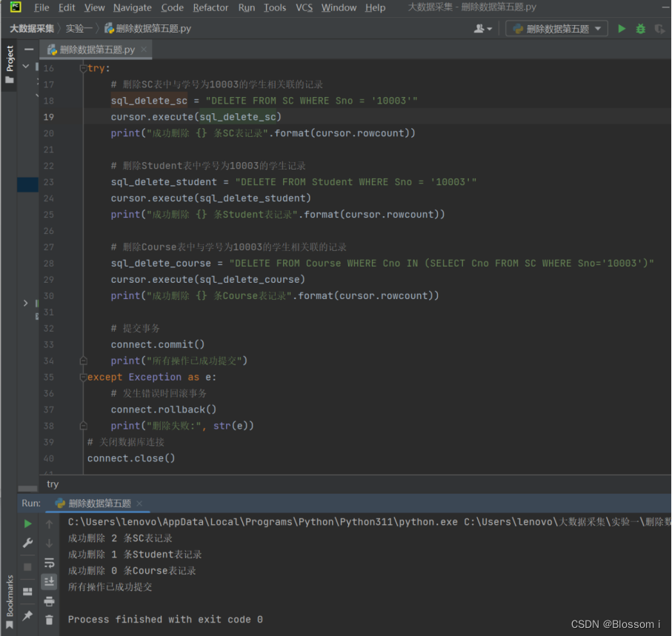
Task: Fold the except block on line 35
Action: (83, 378)
